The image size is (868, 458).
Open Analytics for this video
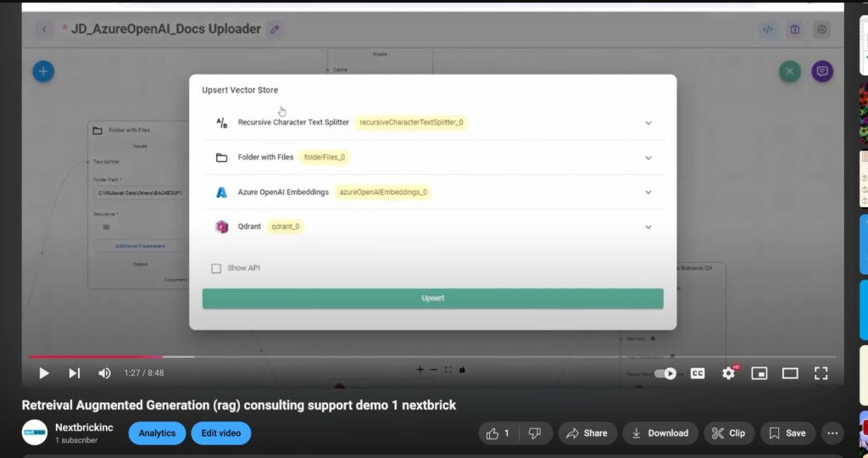pyautogui.click(x=157, y=433)
